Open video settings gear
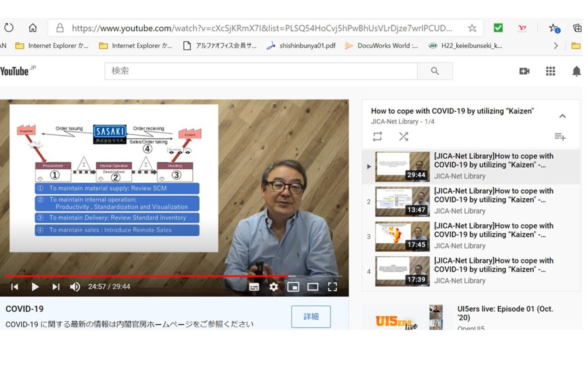 [274, 287]
